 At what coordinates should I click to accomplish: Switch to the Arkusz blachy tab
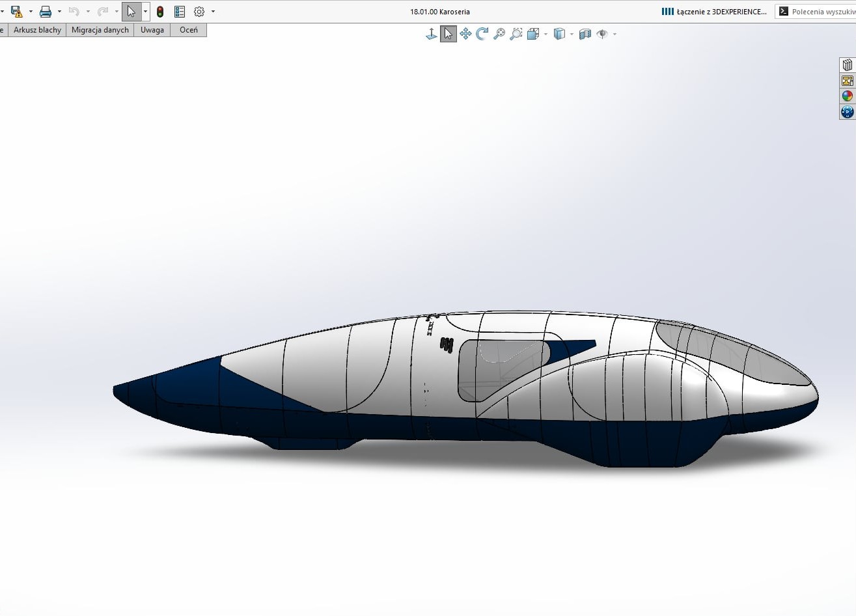(37, 29)
